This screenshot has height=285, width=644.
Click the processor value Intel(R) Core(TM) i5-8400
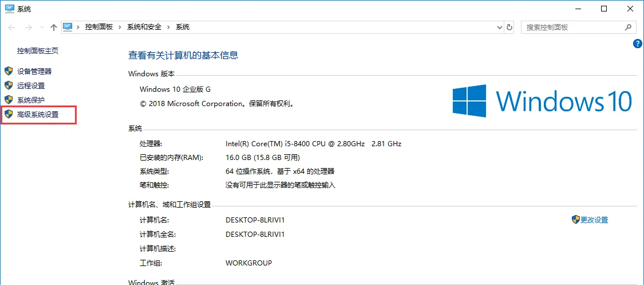(313, 144)
